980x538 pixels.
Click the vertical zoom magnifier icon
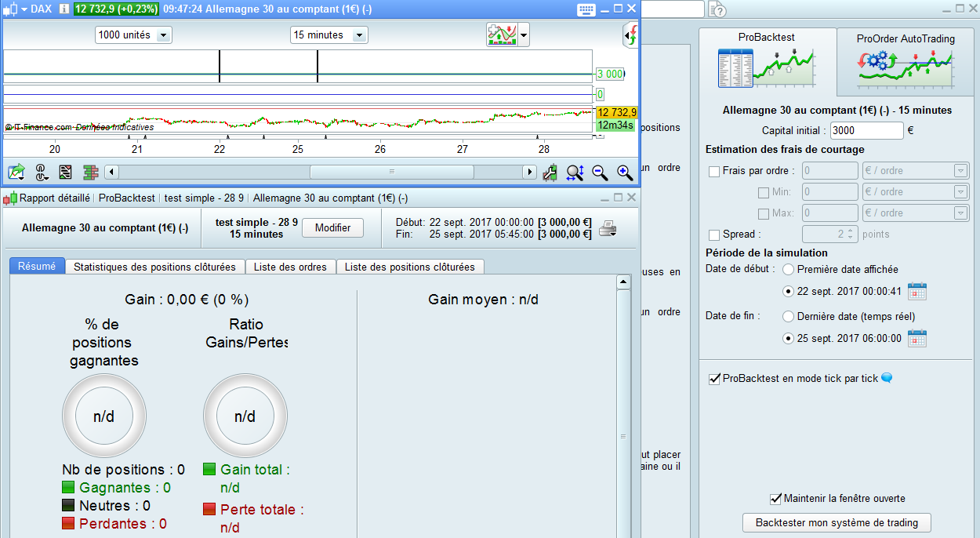[x=575, y=172]
